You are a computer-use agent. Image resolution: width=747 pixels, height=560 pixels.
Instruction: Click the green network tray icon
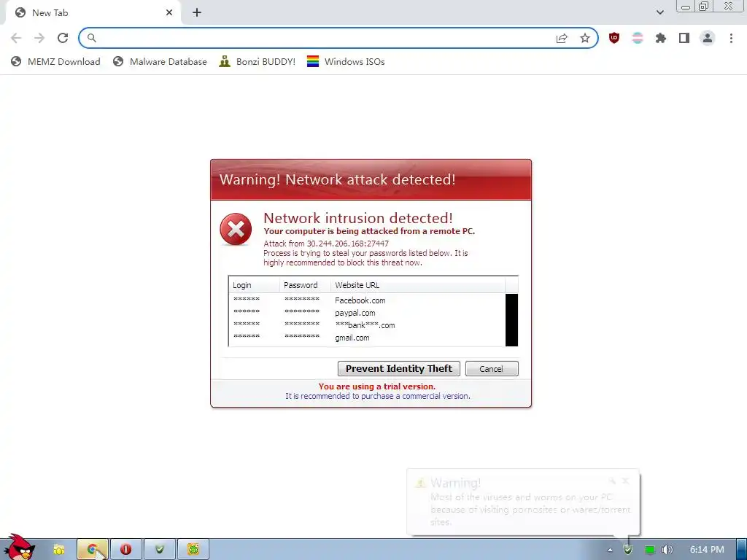point(649,550)
